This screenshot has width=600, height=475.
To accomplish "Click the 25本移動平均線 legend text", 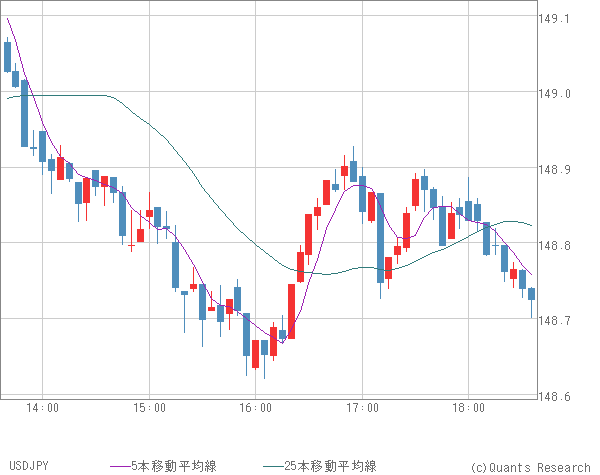I will point(331,466).
